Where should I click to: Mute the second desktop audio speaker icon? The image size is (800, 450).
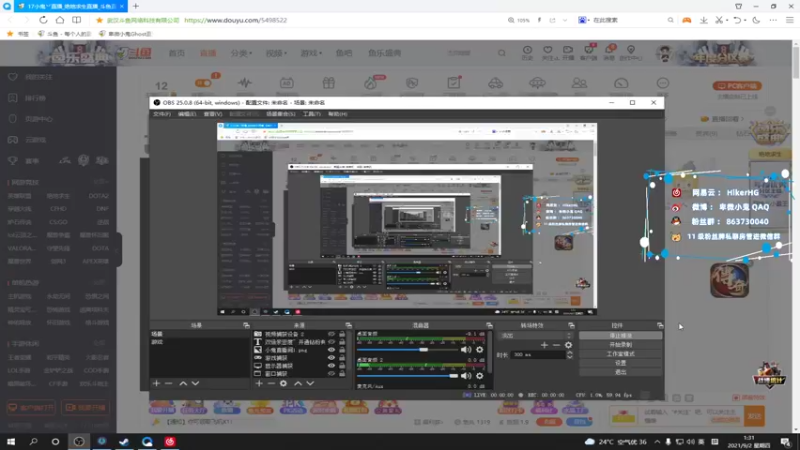pyautogui.click(x=466, y=376)
